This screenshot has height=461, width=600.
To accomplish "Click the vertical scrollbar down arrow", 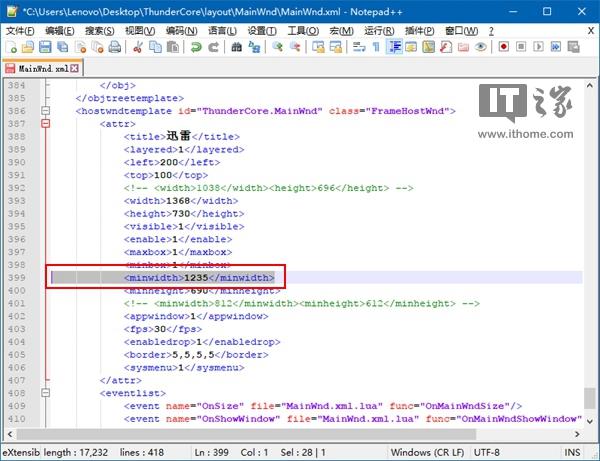I will tap(590, 421).
